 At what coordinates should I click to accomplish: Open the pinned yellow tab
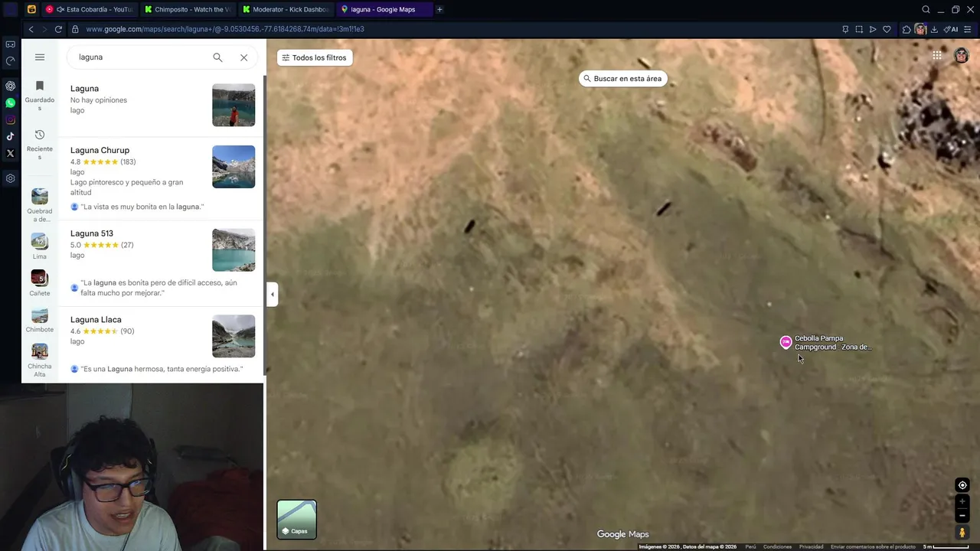(31, 9)
